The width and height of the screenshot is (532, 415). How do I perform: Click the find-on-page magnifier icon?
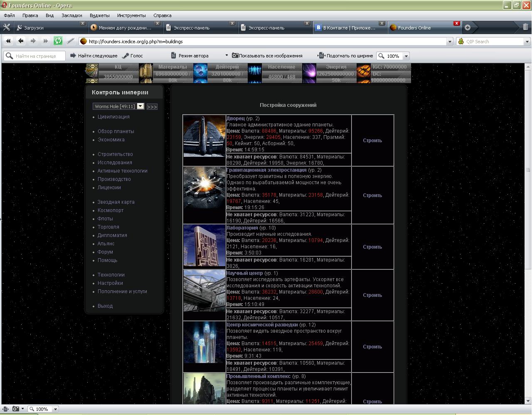click(9, 56)
